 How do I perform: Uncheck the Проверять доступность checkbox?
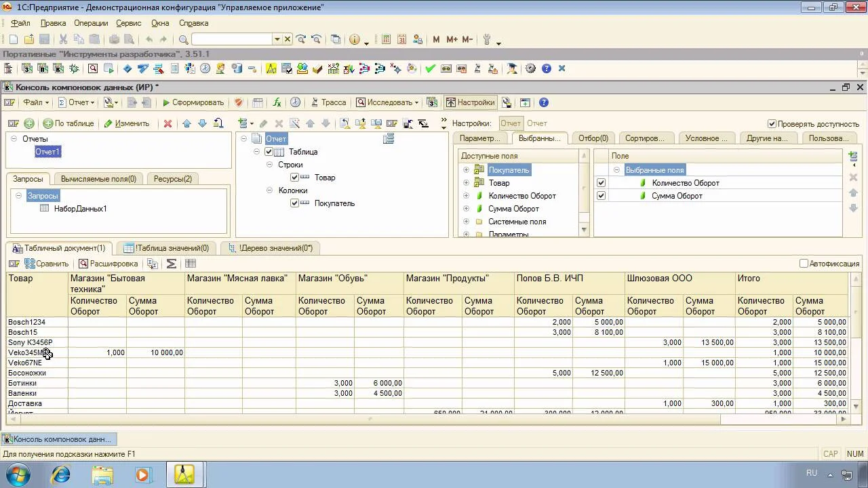point(772,124)
